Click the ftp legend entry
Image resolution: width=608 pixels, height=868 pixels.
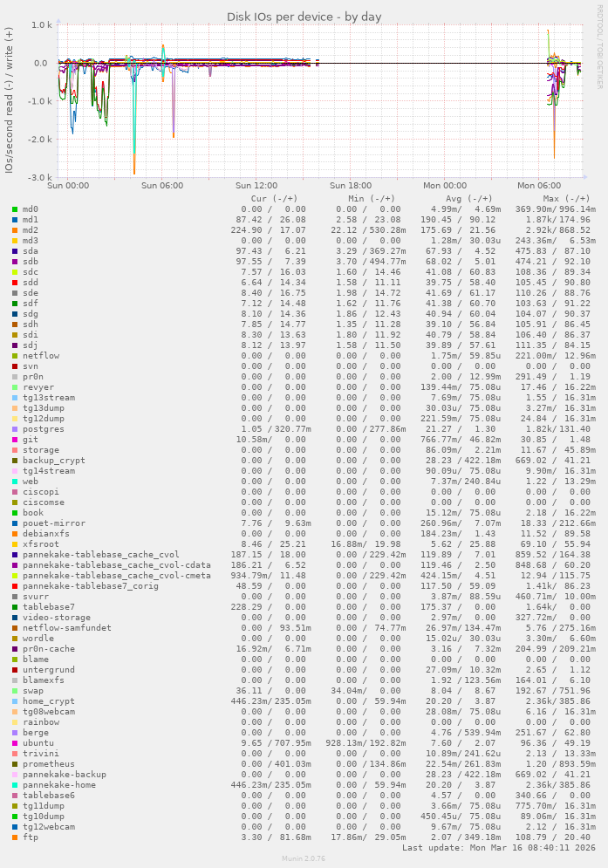point(31,837)
